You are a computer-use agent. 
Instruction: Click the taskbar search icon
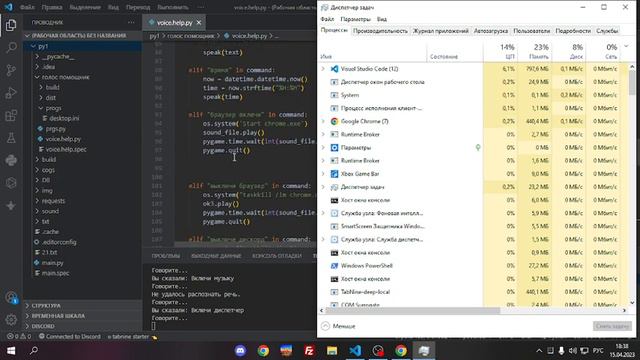[x=34, y=351]
